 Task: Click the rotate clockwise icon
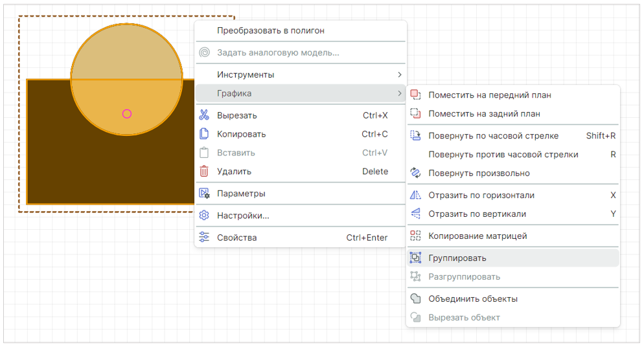point(416,136)
